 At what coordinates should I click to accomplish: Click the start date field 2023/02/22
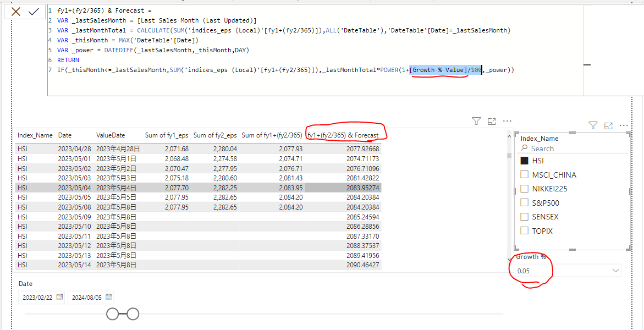coord(41,297)
